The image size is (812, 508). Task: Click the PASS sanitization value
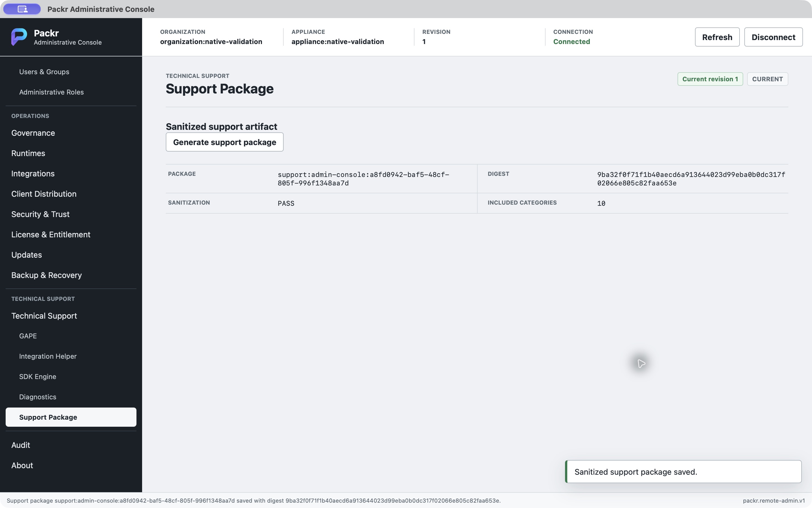tap(286, 203)
